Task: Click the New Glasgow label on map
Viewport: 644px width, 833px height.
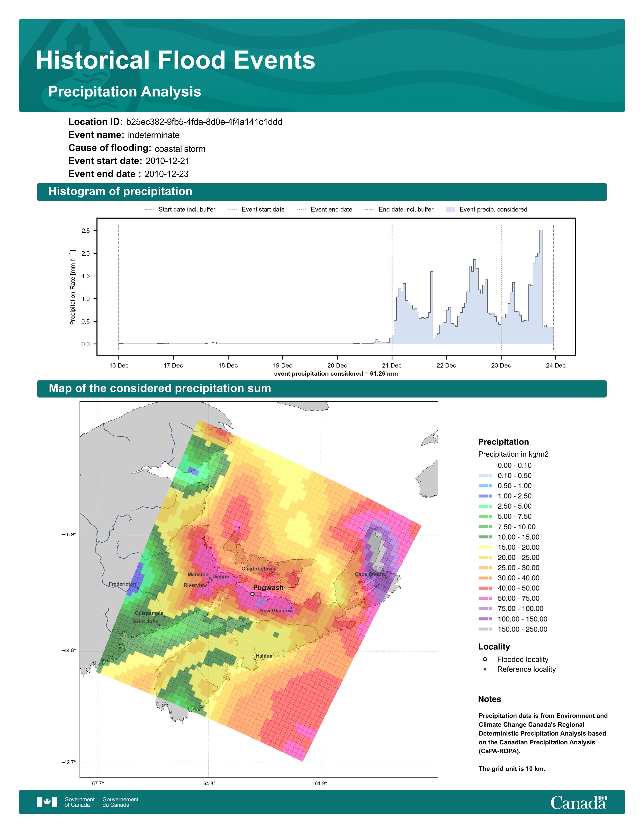Action: click(x=276, y=611)
